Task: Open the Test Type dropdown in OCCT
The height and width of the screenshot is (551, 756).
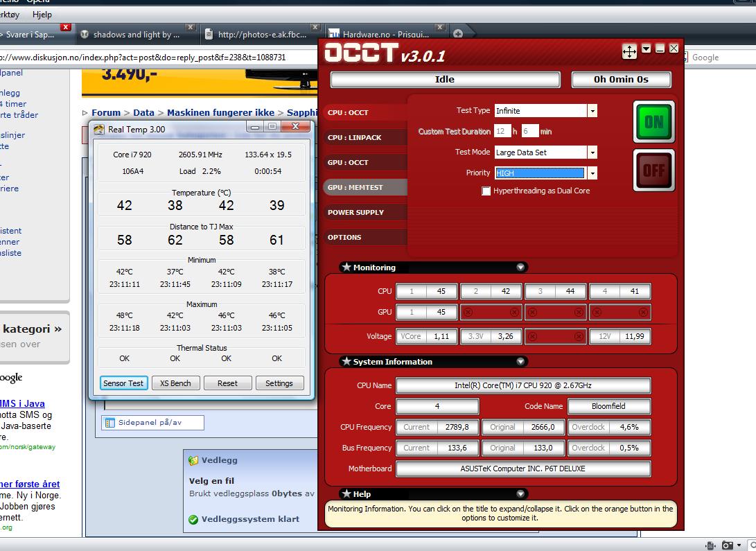Action: (592, 111)
